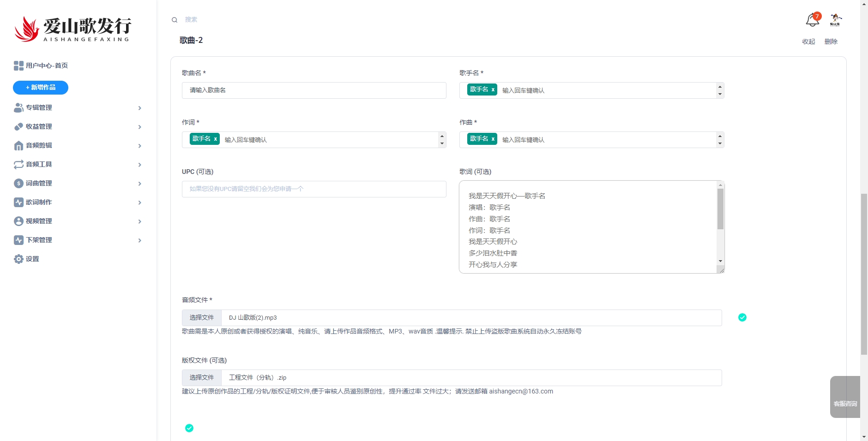Click the 歌曲名 input field
Image resolution: width=868 pixels, height=441 pixels.
(314, 90)
